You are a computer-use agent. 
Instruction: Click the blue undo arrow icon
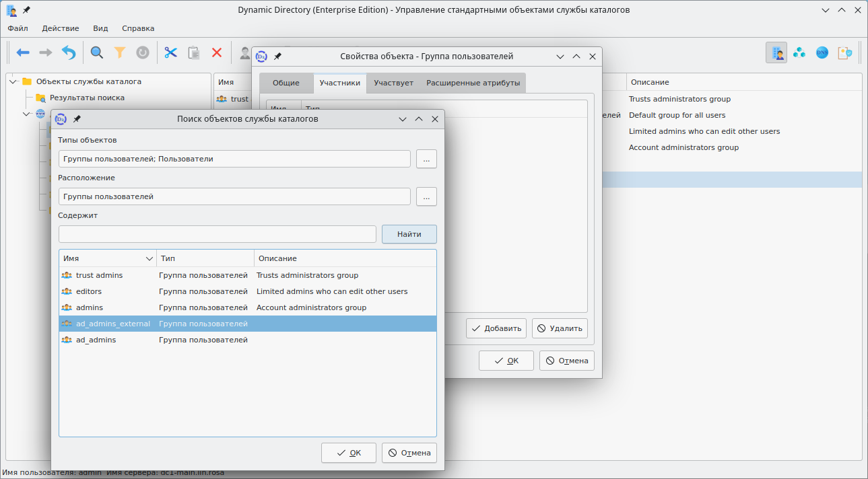tap(69, 52)
